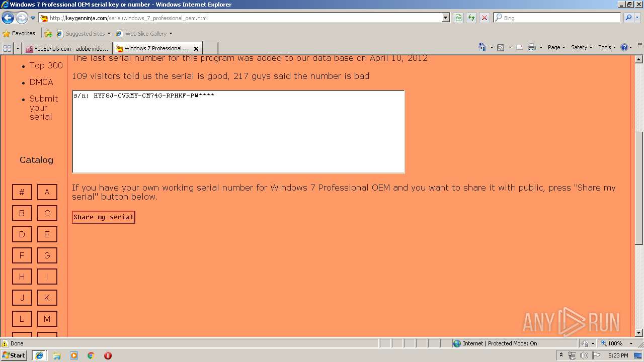Go forward with the browser Forward arrow

[x=22, y=18]
